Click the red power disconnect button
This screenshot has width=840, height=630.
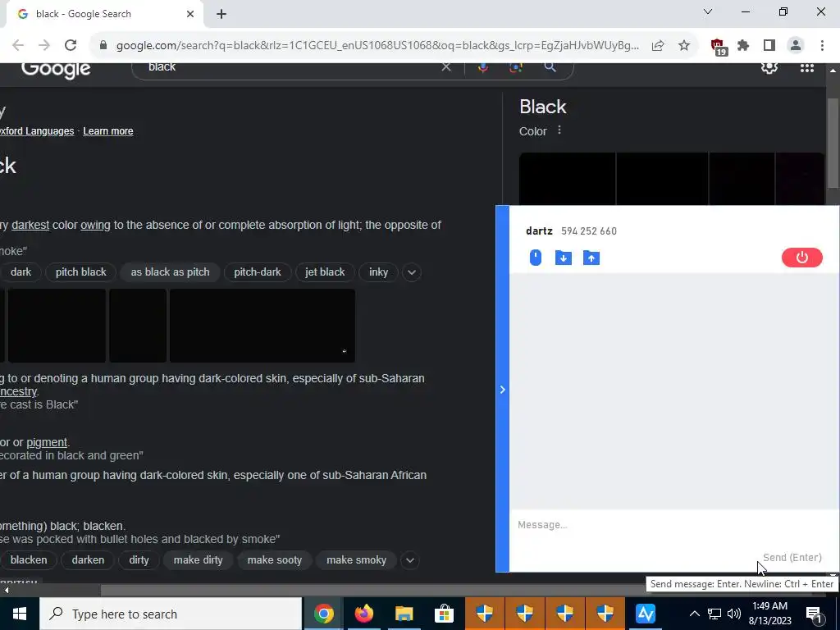click(x=802, y=258)
